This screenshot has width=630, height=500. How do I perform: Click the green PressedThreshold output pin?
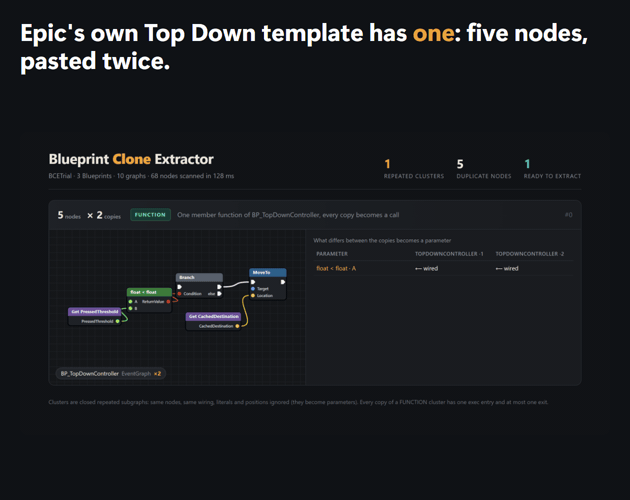[117, 321]
